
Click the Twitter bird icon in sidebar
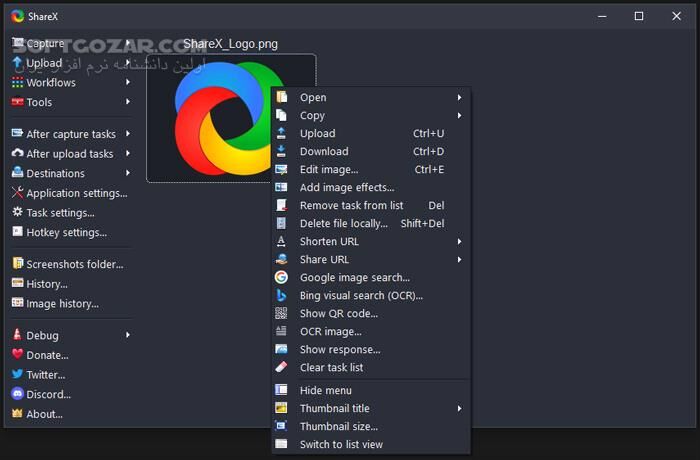pyautogui.click(x=17, y=375)
